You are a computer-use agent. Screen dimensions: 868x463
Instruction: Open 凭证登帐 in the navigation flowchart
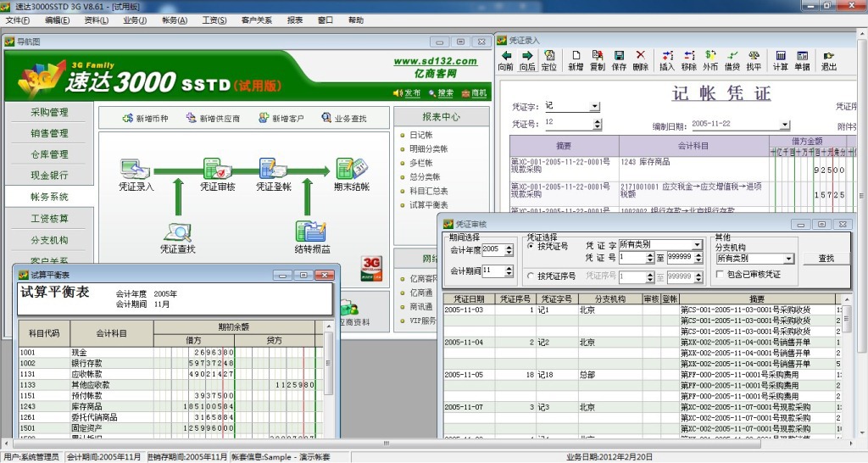274,175
